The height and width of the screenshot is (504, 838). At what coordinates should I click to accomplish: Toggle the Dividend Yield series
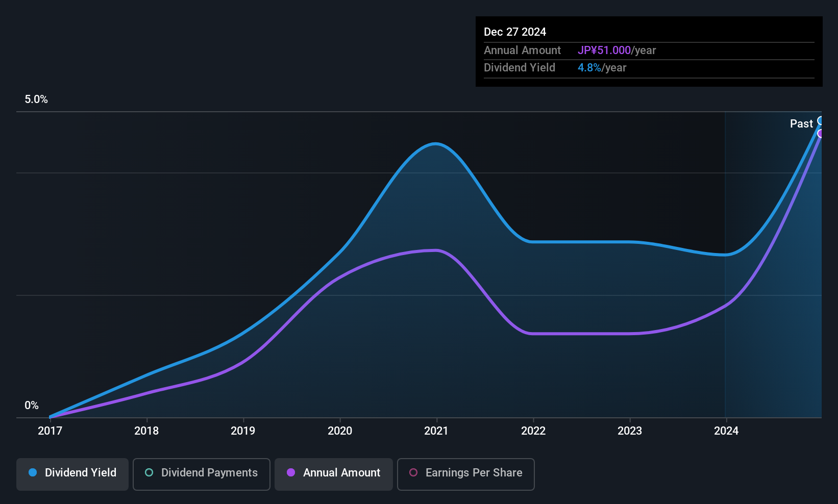72,474
